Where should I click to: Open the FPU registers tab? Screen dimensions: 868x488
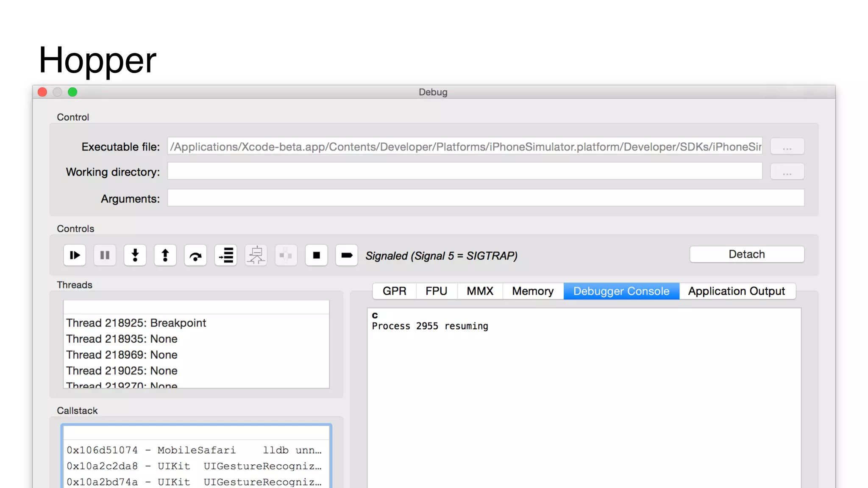pyautogui.click(x=436, y=291)
